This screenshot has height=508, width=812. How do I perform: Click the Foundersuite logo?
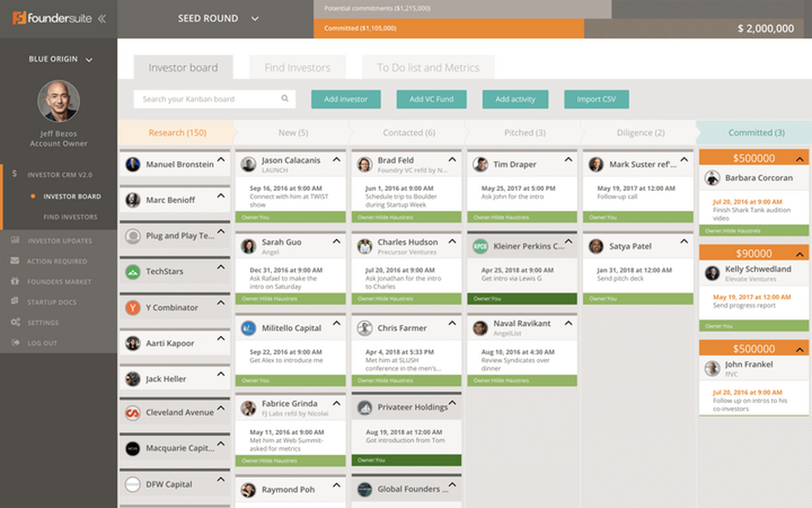pos(52,18)
